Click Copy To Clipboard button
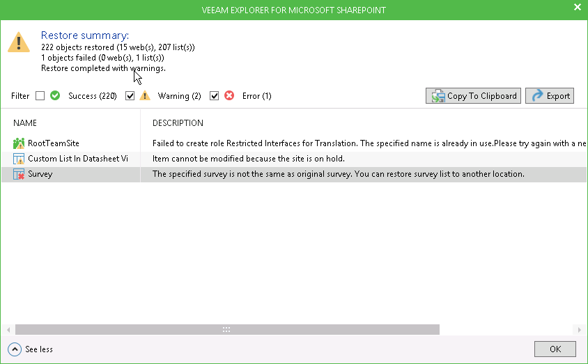 pos(473,96)
